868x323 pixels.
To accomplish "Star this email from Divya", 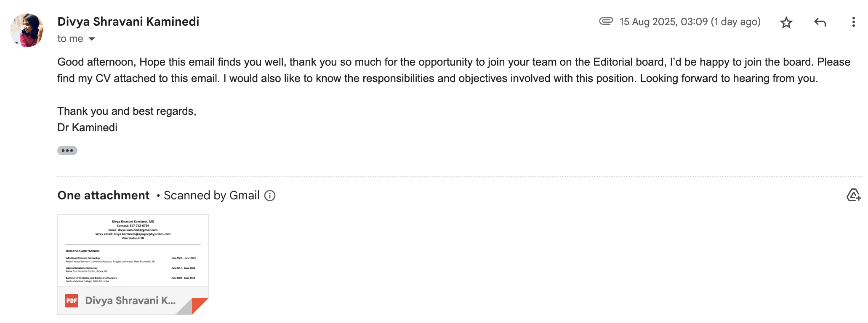I will point(786,22).
